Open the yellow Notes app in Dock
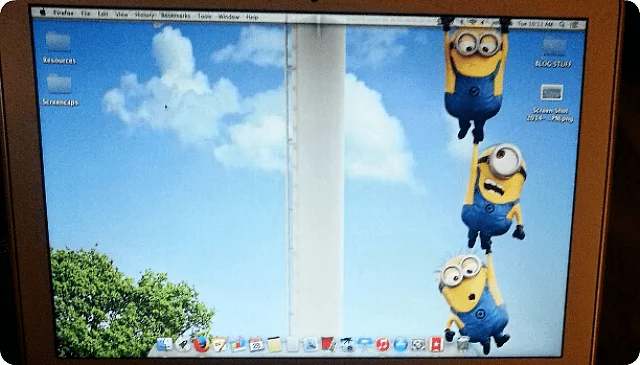The image size is (640, 365). pos(274,345)
